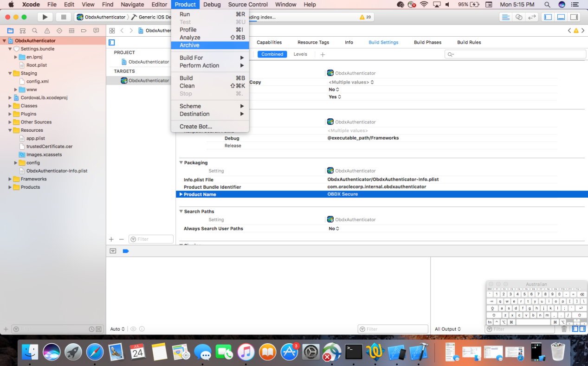Show the Project navigator folder icon
The image size is (588, 366).
coord(11,31)
